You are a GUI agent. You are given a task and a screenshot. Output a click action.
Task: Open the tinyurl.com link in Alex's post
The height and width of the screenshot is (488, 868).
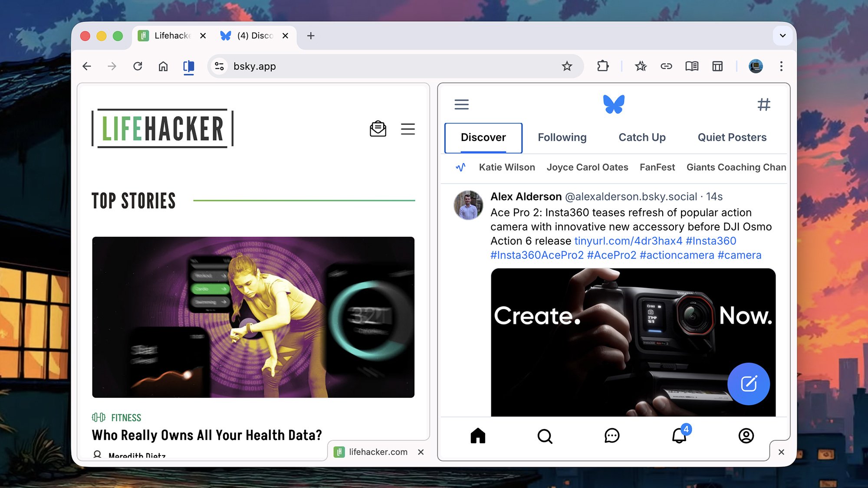coord(628,241)
